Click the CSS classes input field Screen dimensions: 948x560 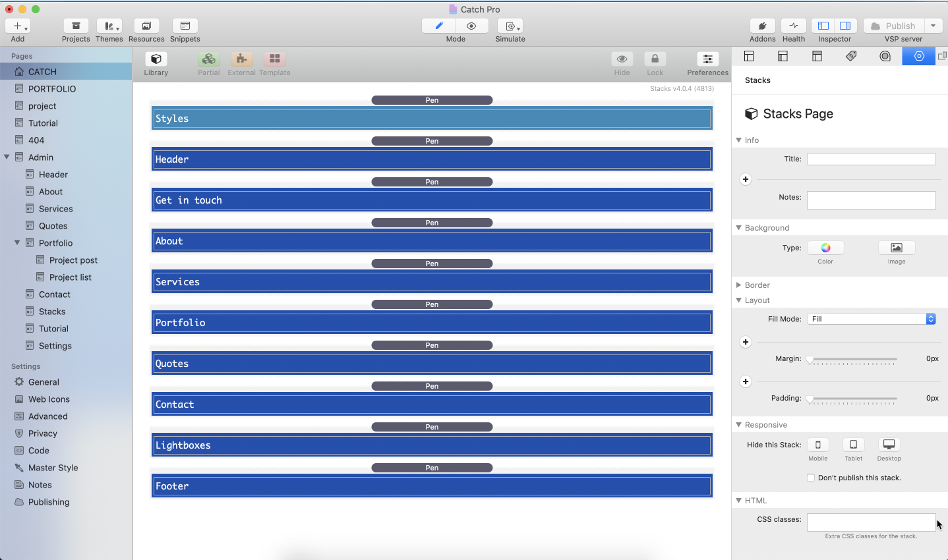(871, 522)
